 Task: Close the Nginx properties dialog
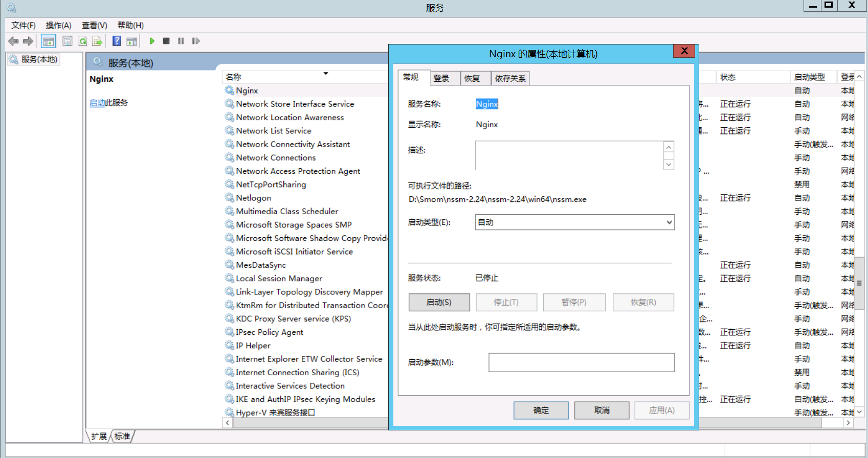pyautogui.click(x=684, y=51)
